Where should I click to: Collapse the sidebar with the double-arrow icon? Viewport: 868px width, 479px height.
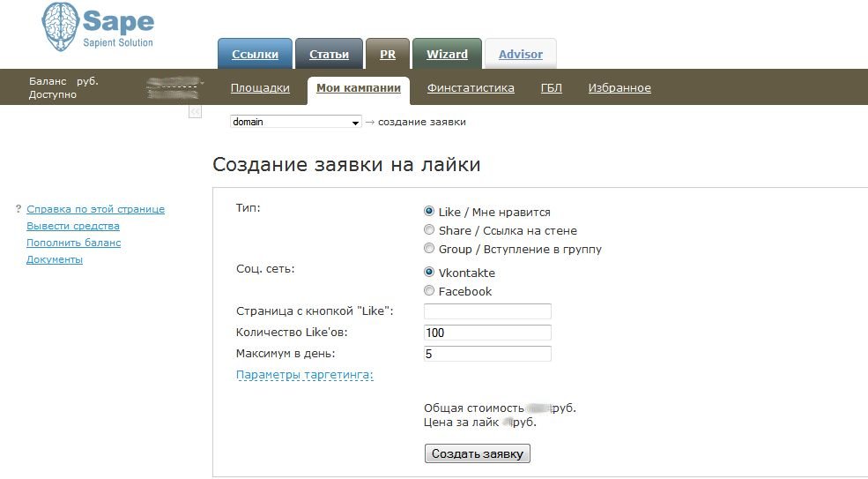coord(195,111)
